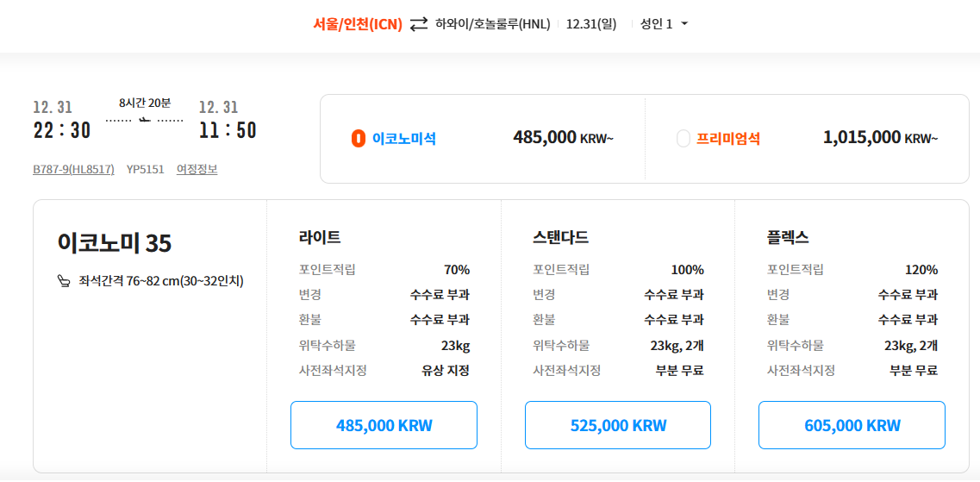Choose the 스탠다드 fare for 525,000 KRW

618,425
